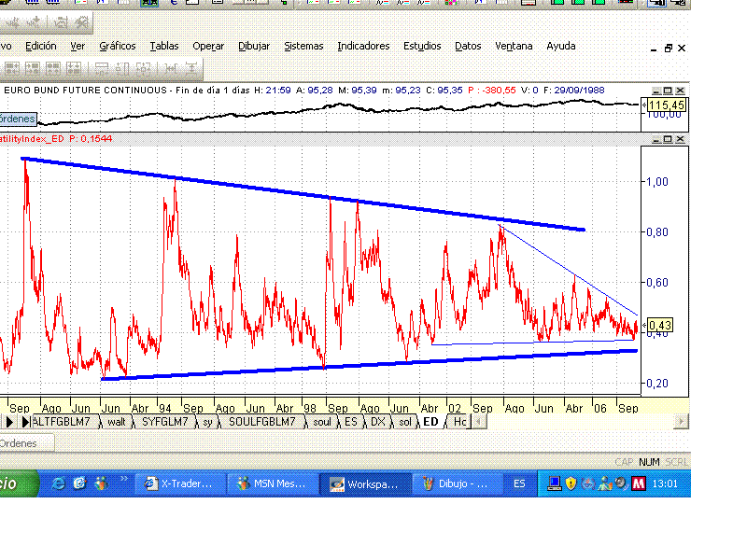Switch to MSN Messenger taskbar button
This screenshot has height=560, width=747.
click(x=272, y=484)
